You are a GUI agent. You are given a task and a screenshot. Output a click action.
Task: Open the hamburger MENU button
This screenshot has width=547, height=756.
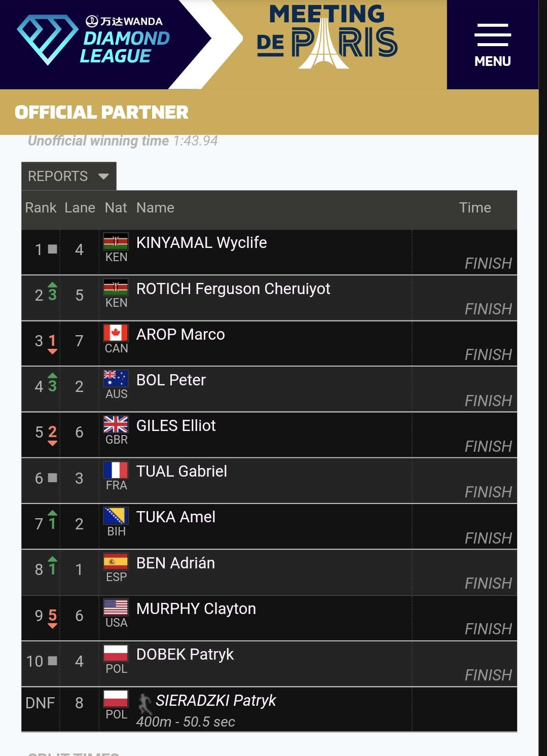pyautogui.click(x=492, y=45)
